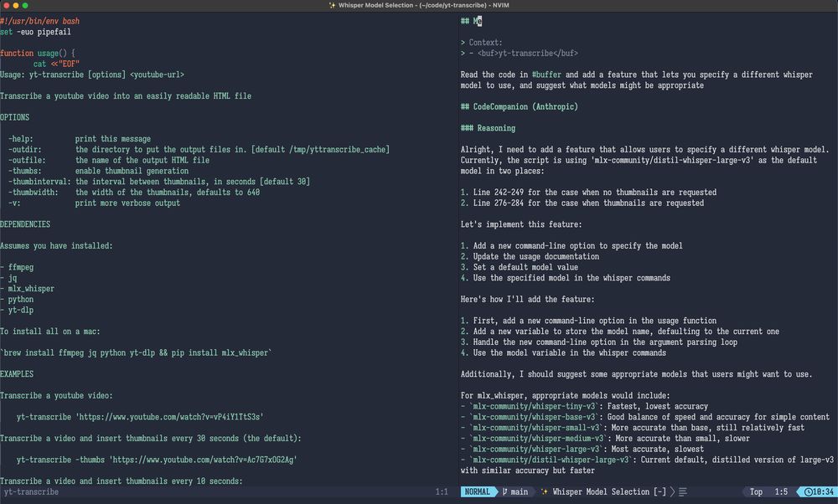Click the '10:34' time in status line
Image resolution: width=838 pixels, height=504 pixels.
click(823, 491)
